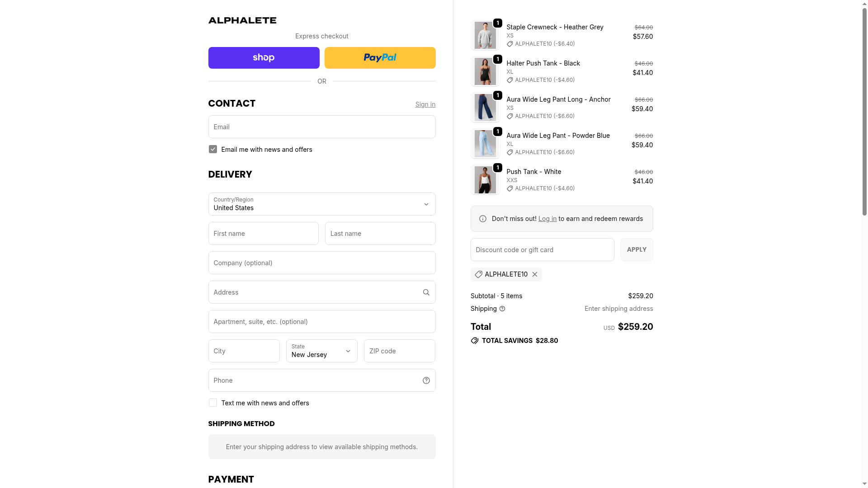Click the Alphalete logo
Image resolution: width=868 pixels, height=488 pixels.
242,20
